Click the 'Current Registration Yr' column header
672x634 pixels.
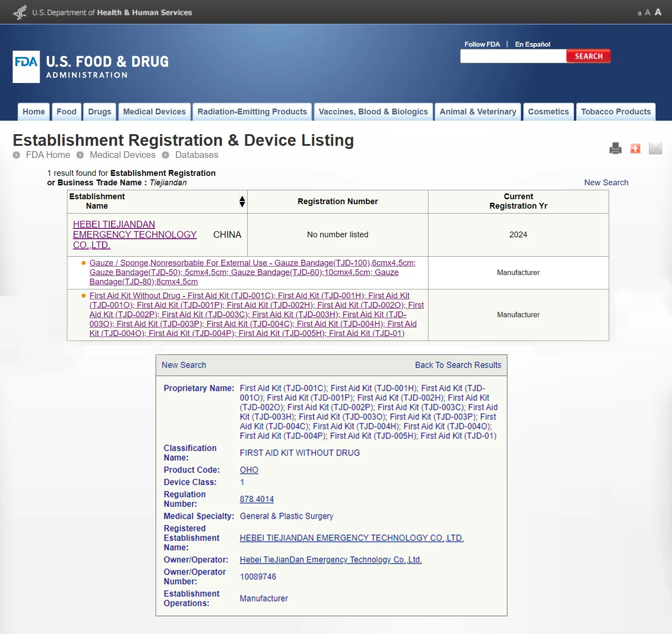(518, 201)
